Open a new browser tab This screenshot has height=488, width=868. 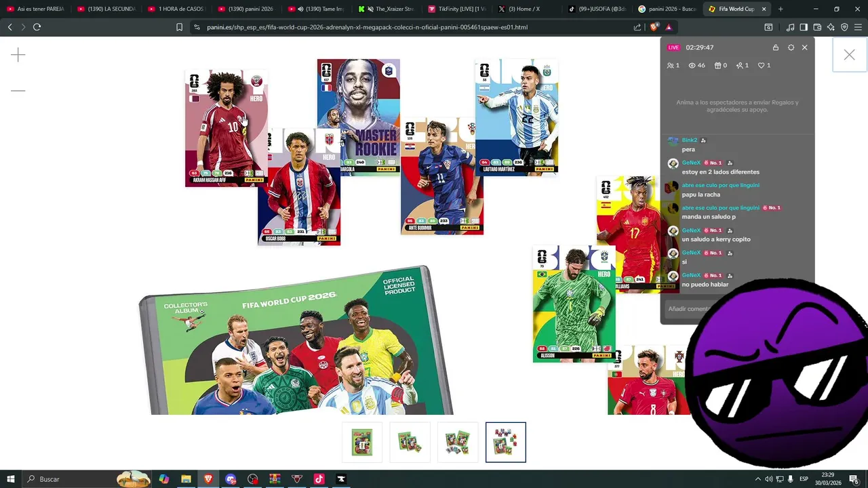click(781, 9)
